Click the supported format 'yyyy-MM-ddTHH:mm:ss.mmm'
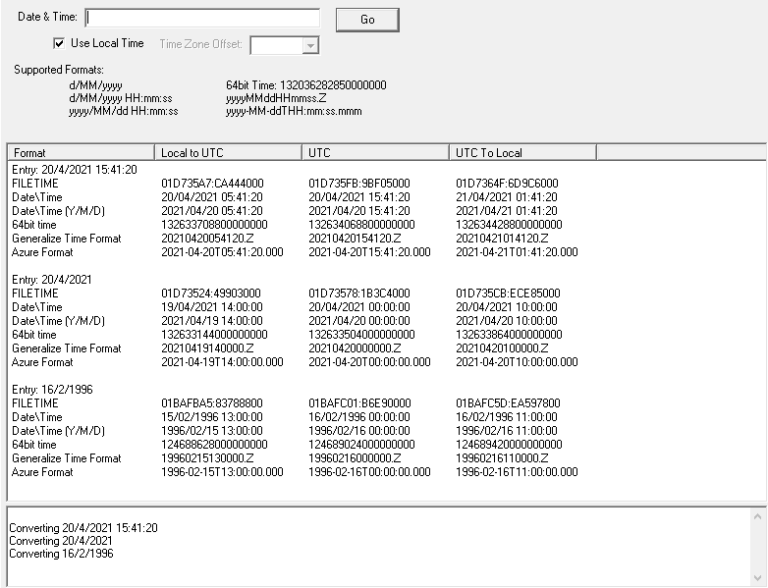 click(294, 111)
